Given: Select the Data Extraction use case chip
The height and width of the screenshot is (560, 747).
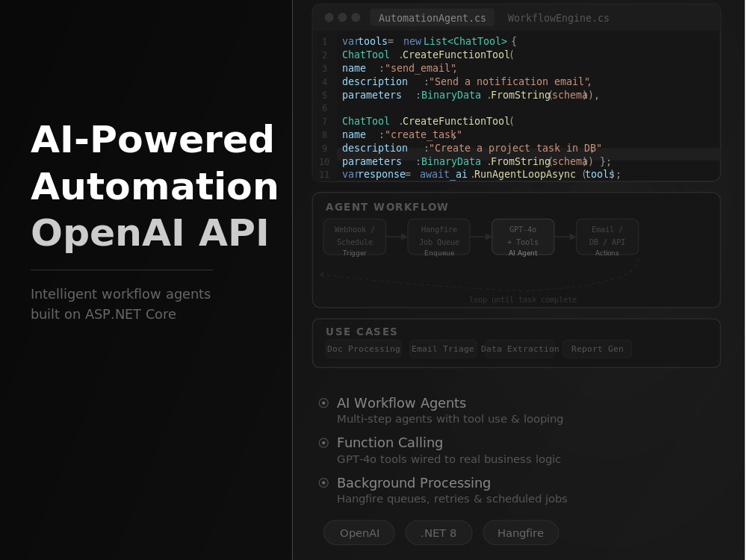Looking at the screenshot, I should (520, 349).
